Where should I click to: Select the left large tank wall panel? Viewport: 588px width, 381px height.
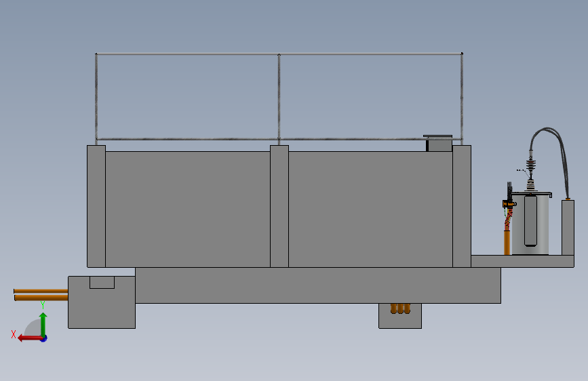point(187,209)
